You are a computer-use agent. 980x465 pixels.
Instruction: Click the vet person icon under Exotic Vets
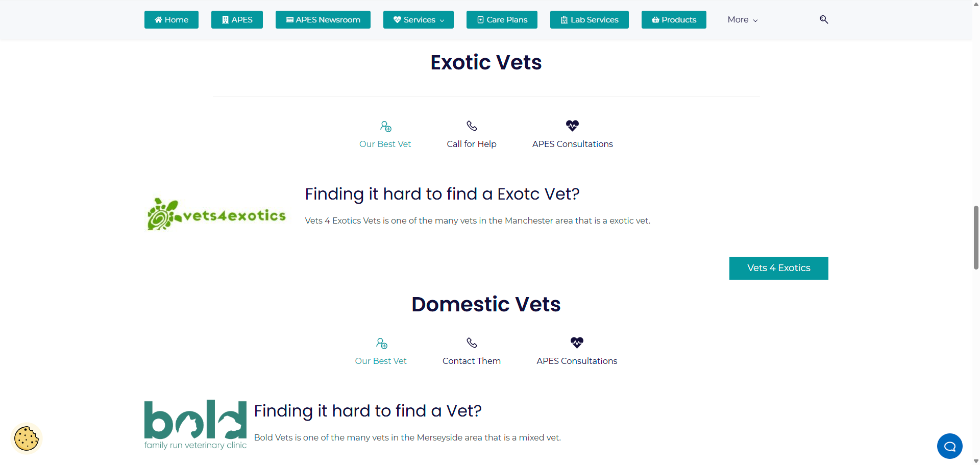coord(385,126)
